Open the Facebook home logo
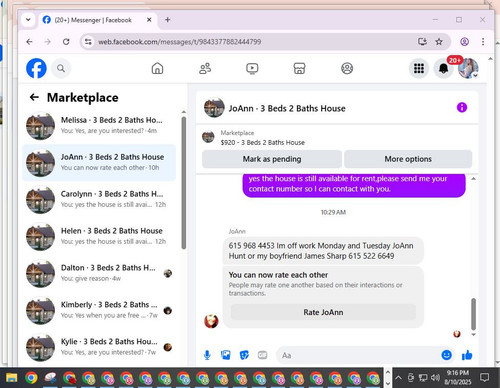The image size is (500, 388). coord(36,68)
